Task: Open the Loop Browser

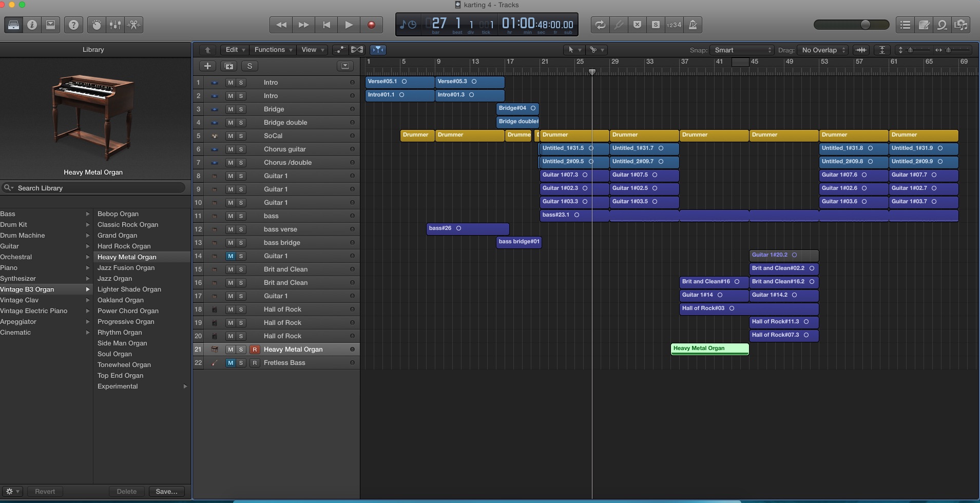Action: coord(942,25)
